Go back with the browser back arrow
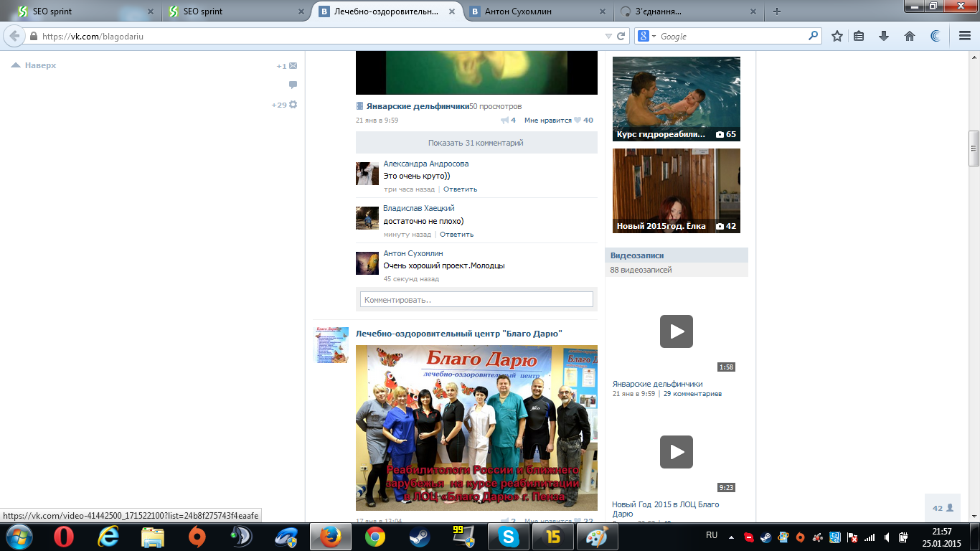Image resolution: width=980 pixels, height=551 pixels. (14, 36)
